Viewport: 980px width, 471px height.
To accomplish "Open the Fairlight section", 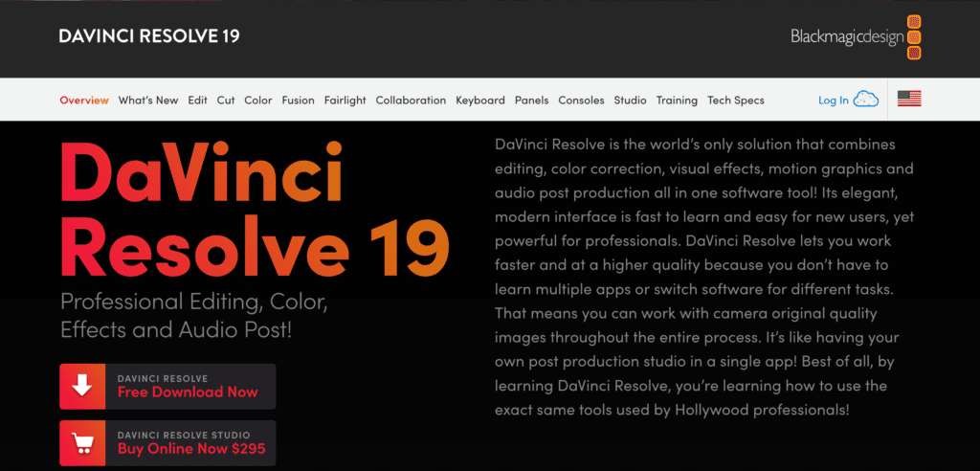I will [x=345, y=101].
